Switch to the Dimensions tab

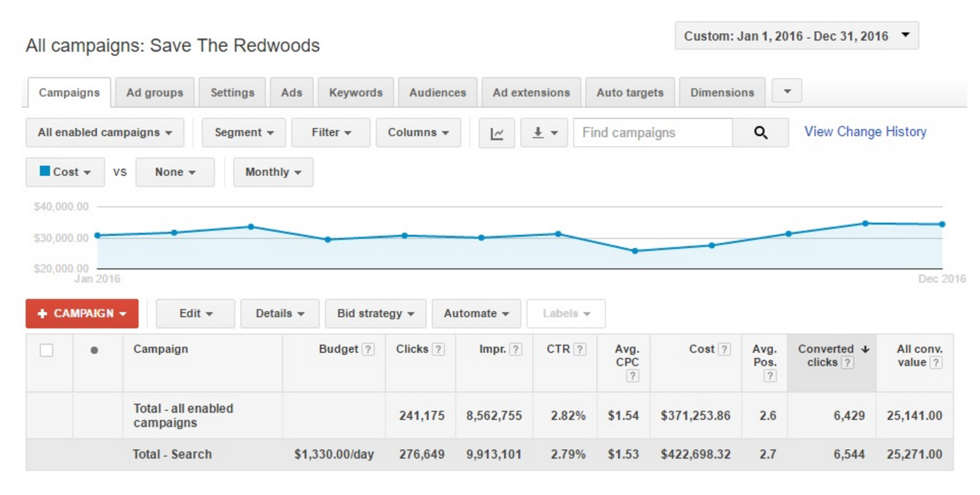[x=722, y=93]
